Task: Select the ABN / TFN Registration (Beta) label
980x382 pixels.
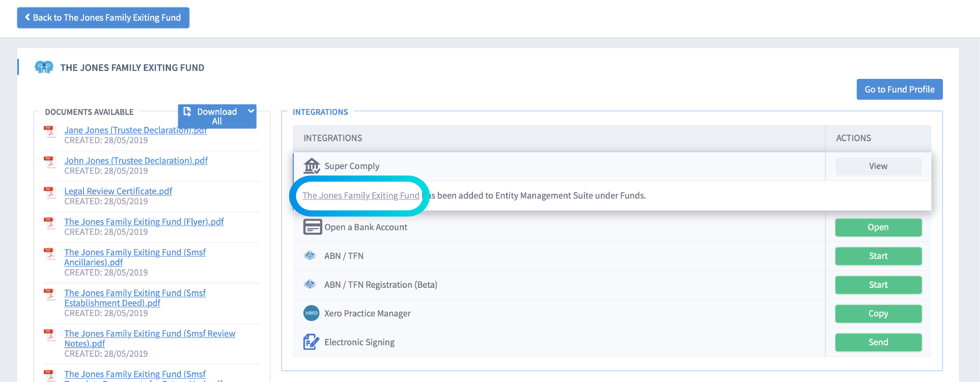Action: 381,285
